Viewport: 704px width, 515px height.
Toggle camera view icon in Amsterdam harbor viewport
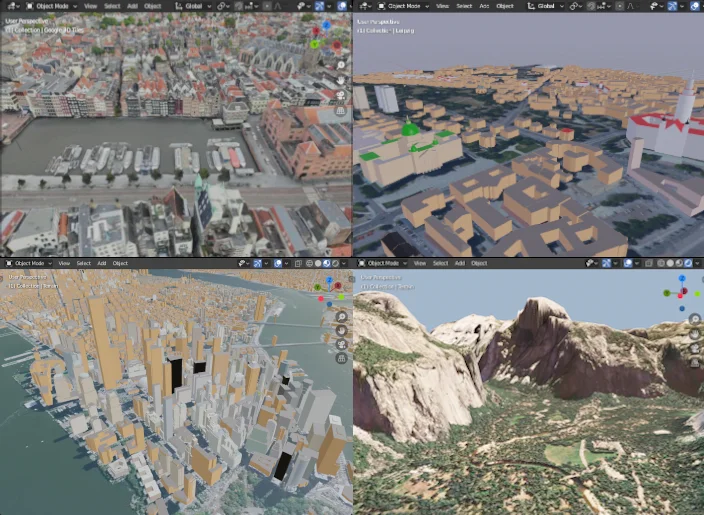point(341,96)
